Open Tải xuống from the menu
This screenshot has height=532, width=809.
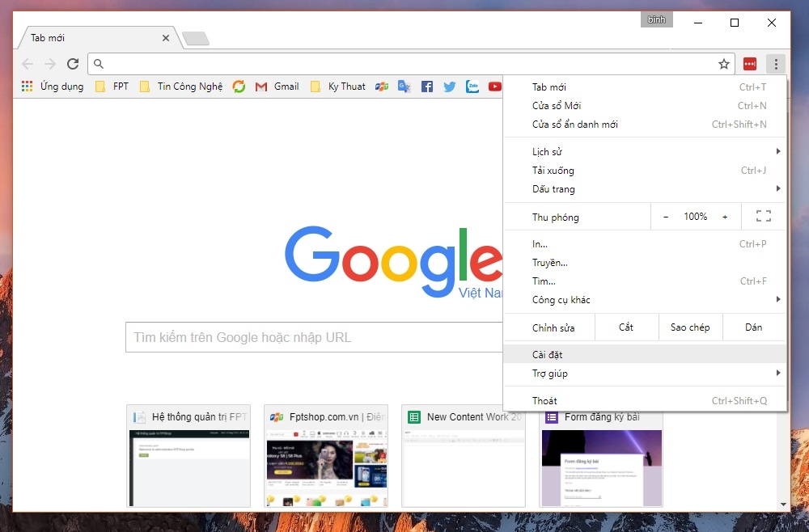(x=645, y=170)
